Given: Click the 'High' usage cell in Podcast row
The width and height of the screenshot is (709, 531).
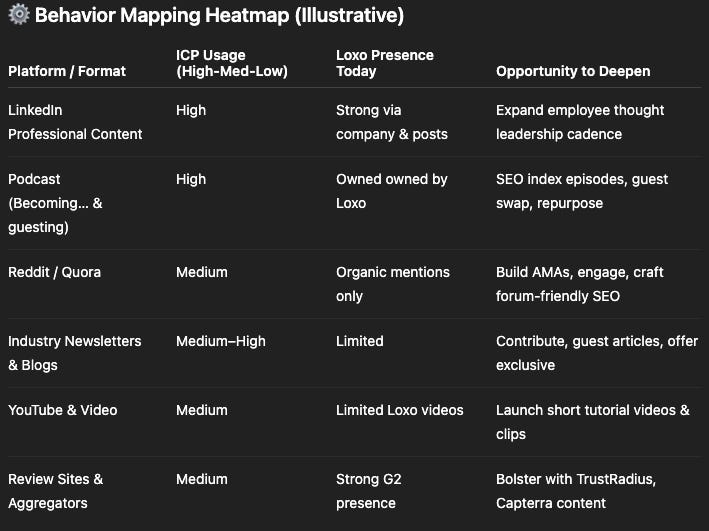Looking at the screenshot, I should [x=191, y=179].
